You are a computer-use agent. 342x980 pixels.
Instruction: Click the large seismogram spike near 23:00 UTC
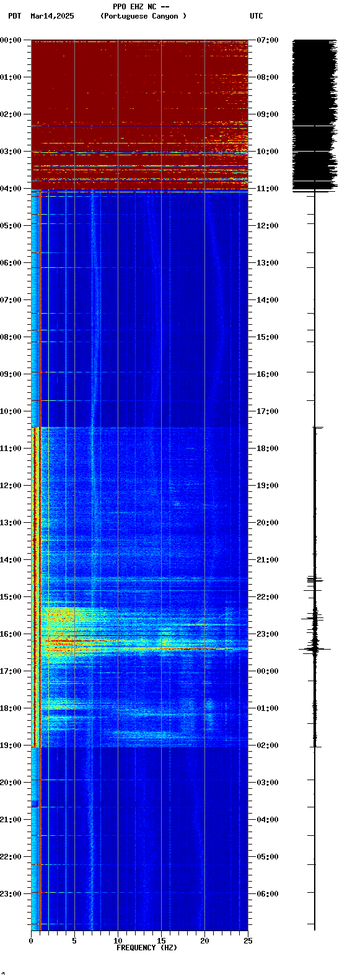[315, 648]
